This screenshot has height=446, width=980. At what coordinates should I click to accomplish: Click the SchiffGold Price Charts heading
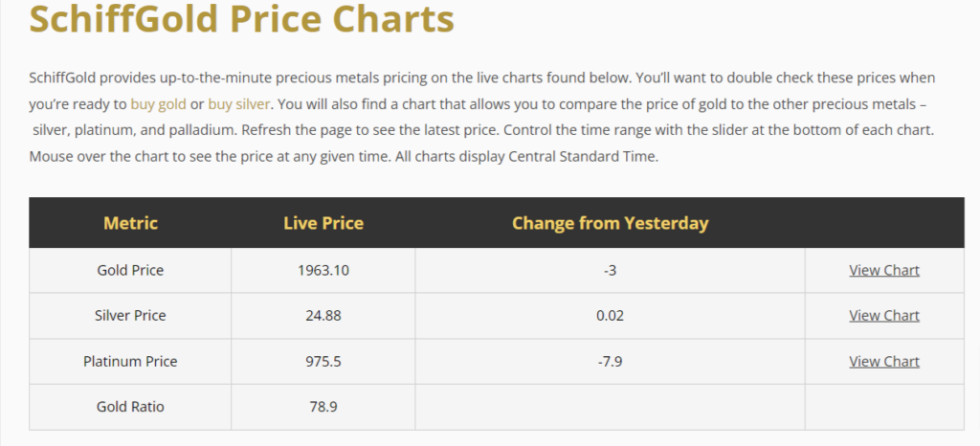[x=241, y=19]
